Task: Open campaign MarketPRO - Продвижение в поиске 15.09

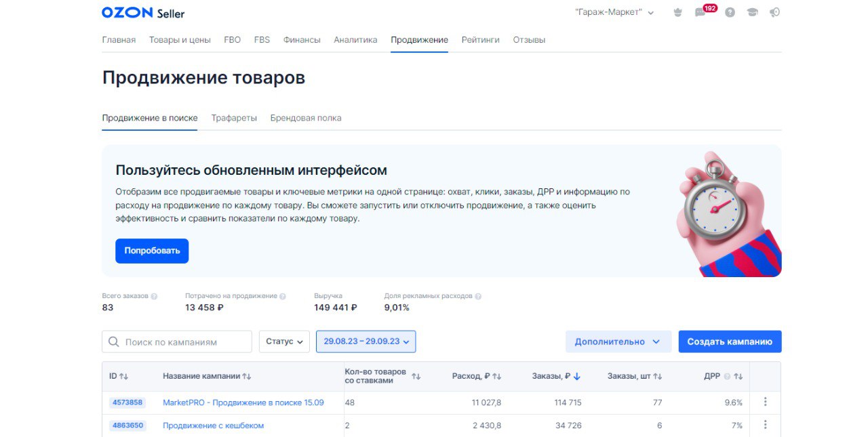Action: click(x=243, y=402)
